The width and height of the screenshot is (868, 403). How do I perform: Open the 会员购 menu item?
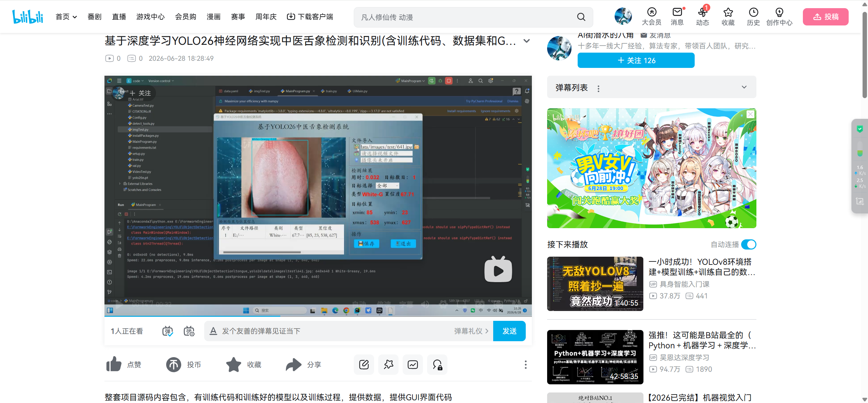186,17
